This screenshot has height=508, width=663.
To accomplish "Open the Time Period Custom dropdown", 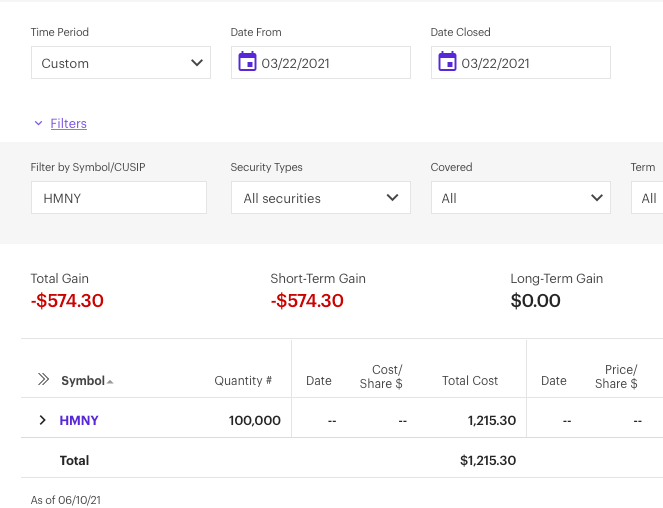I will point(120,63).
